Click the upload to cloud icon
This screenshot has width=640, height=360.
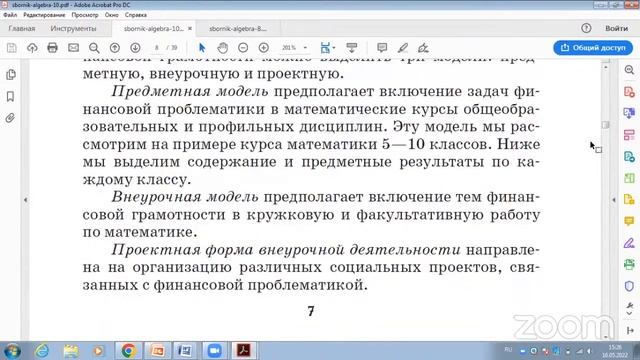pos(32,48)
